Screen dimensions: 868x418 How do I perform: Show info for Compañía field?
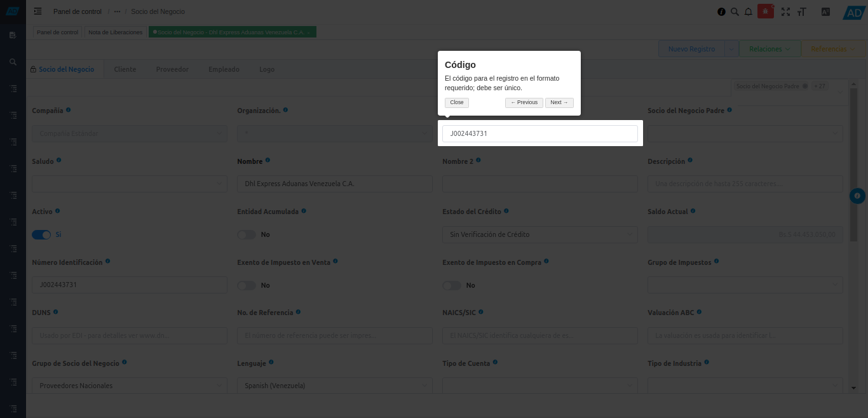[68, 110]
